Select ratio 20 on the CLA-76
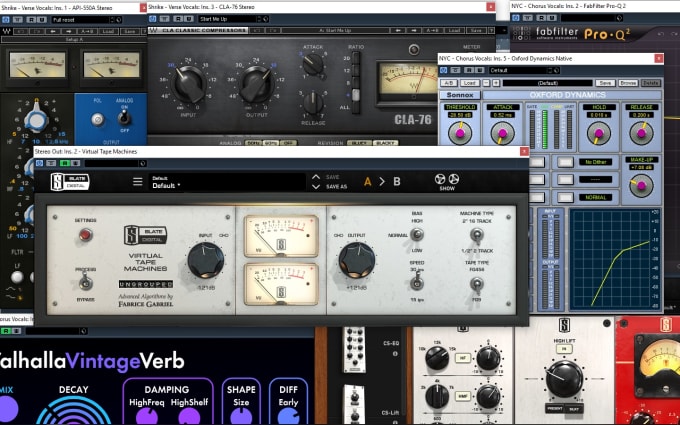The image size is (680, 425). [356, 58]
